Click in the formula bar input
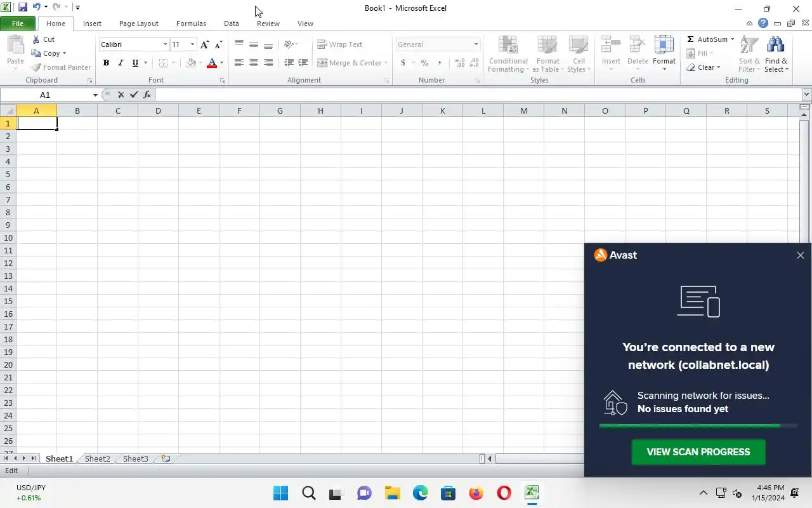812x508 pixels. pyautogui.click(x=479, y=95)
